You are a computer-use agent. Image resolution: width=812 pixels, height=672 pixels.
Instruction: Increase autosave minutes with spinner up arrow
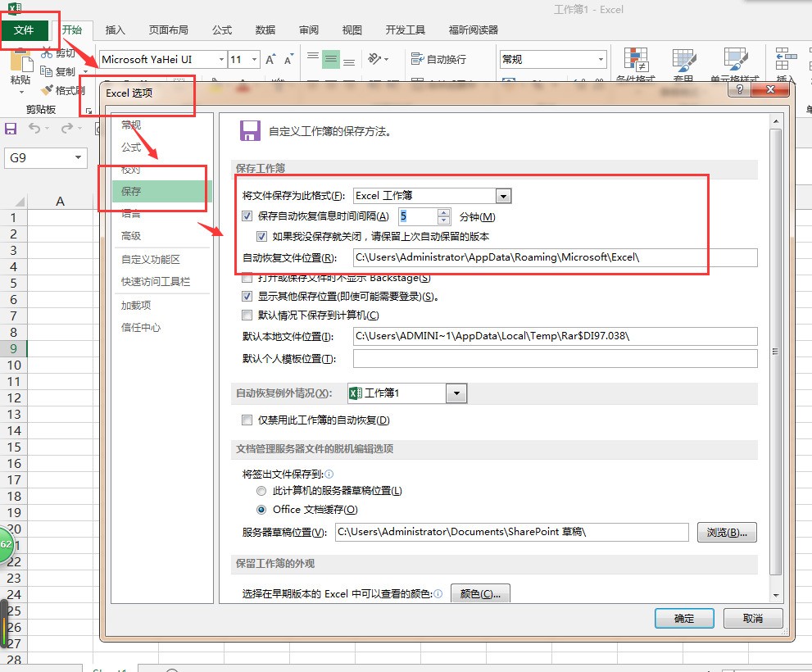point(443,212)
